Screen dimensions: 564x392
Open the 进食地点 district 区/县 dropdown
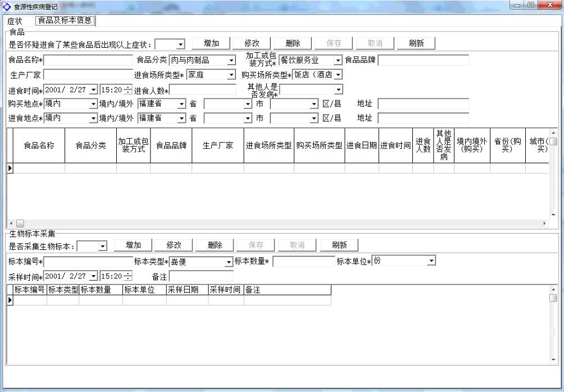pyautogui.click(x=314, y=118)
